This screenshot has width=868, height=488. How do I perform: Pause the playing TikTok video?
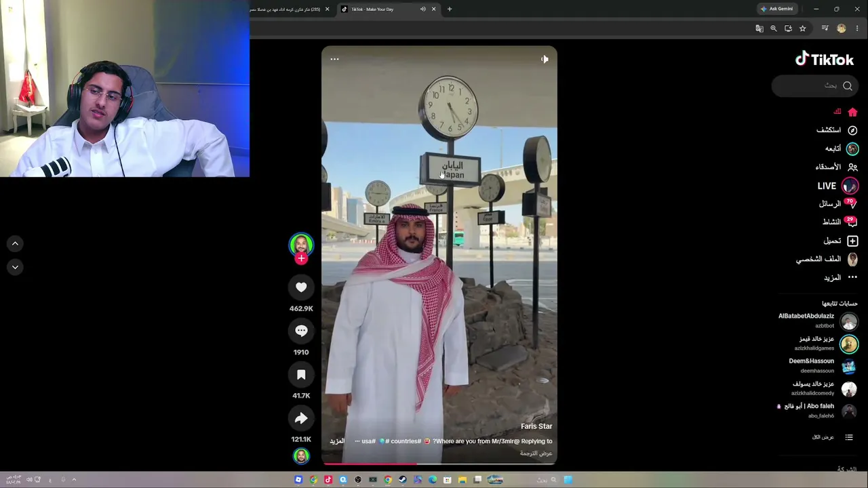(439, 256)
